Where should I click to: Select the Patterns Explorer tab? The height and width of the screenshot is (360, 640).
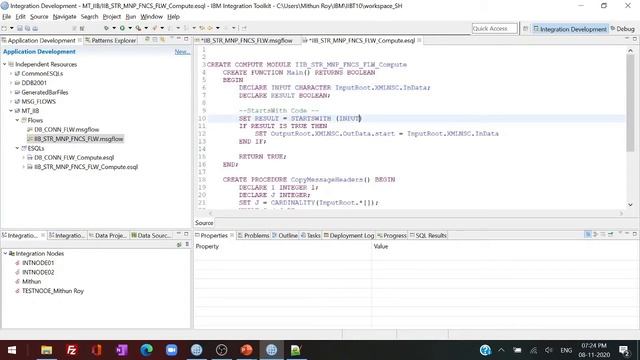click(110, 40)
